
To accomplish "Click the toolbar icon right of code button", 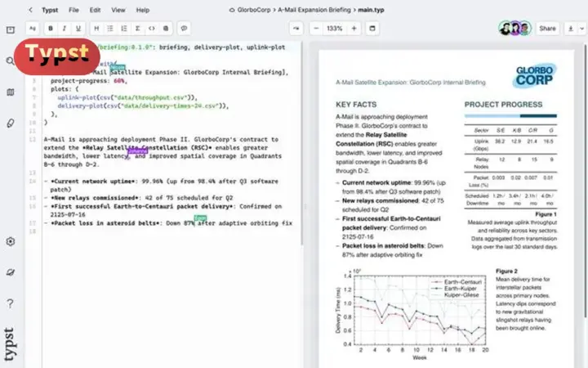I will point(166,28).
